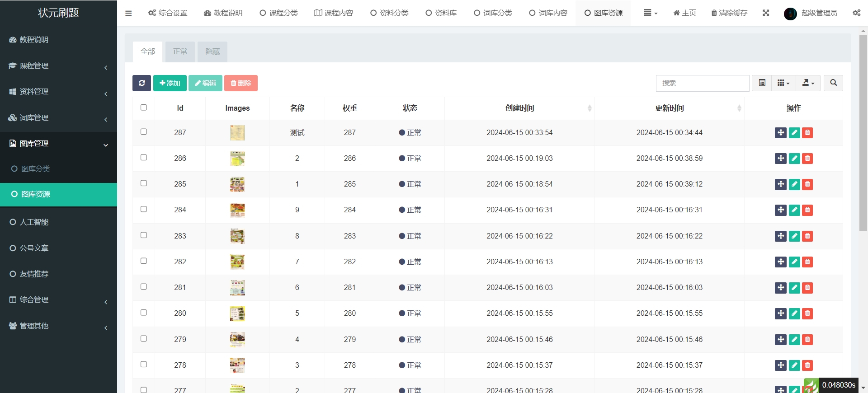Open the top bar list menu dropdown
The width and height of the screenshot is (868, 393).
(x=651, y=13)
